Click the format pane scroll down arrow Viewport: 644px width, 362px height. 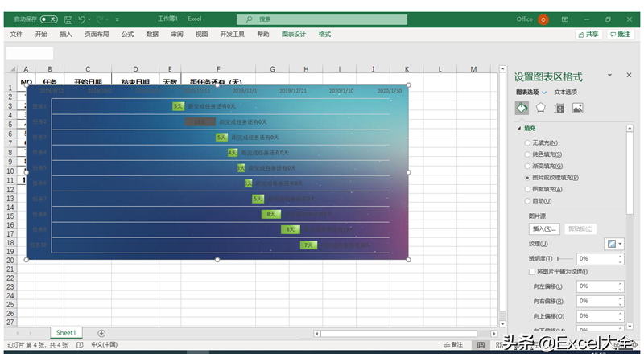point(630,327)
